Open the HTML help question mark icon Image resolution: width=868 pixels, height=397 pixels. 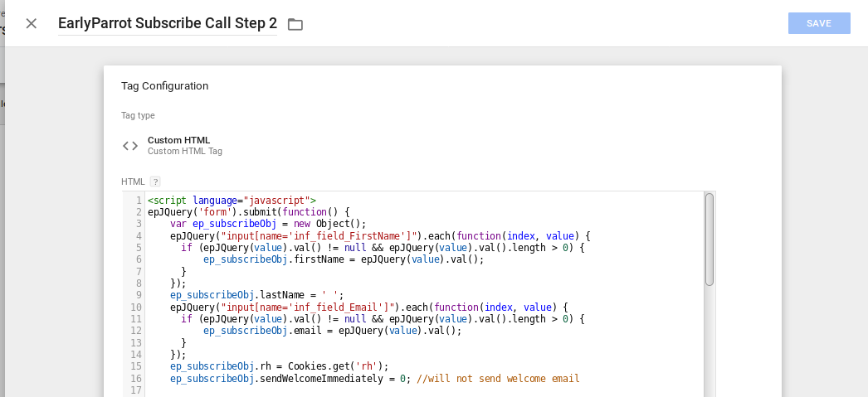155,182
